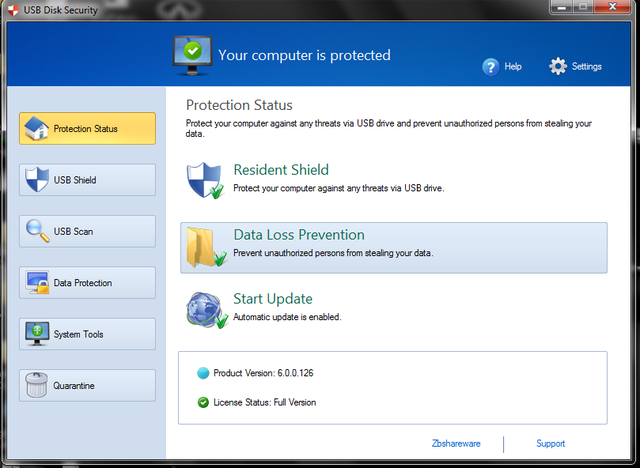This screenshot has width=640, height=468.
Task: Click the Data Protection monitor-lock icon
Action: click(37, 282)
